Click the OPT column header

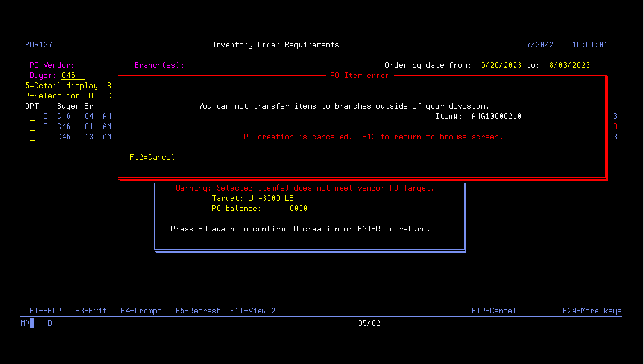[32, 106]
